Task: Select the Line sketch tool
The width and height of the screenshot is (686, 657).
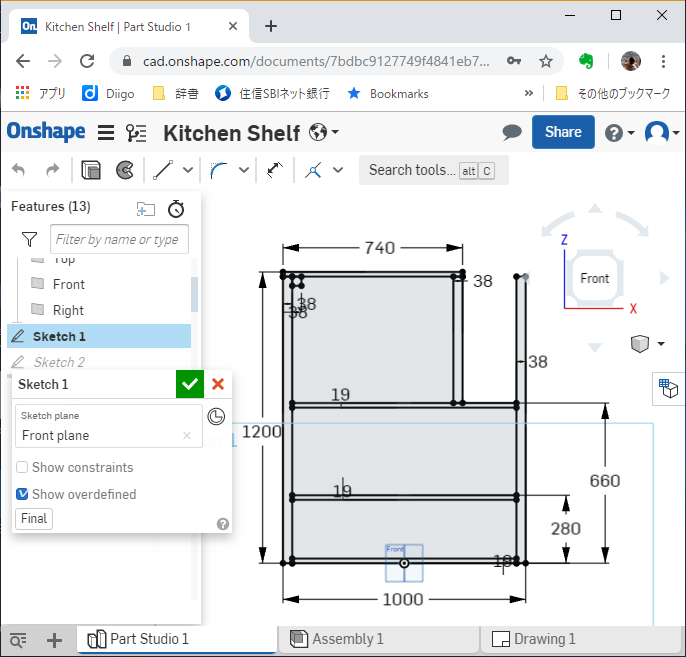Action: tap(163, 170)
